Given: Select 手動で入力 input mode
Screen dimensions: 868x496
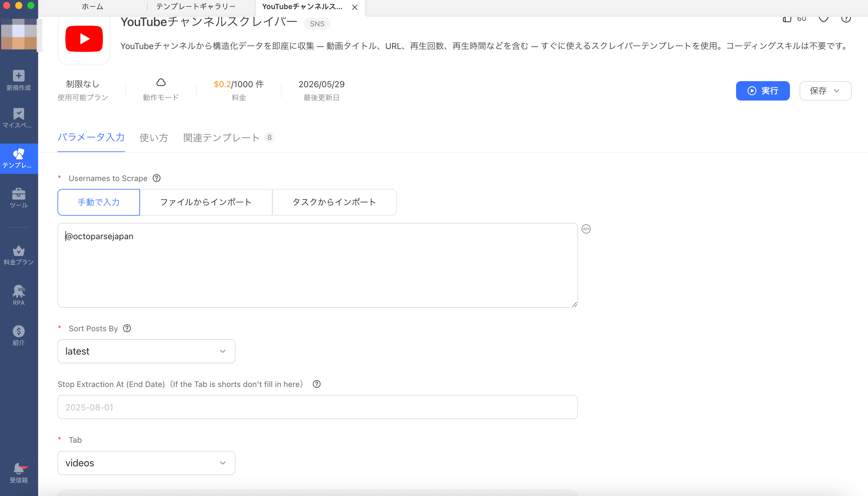Looking at the screenshot, I should tap(99, 202).
